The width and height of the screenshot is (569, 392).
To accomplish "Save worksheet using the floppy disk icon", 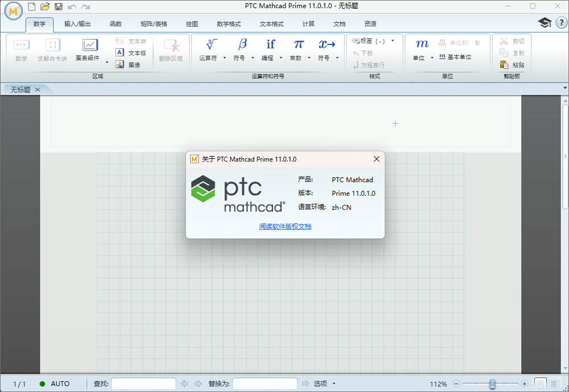I will click(x=59, y=6).
